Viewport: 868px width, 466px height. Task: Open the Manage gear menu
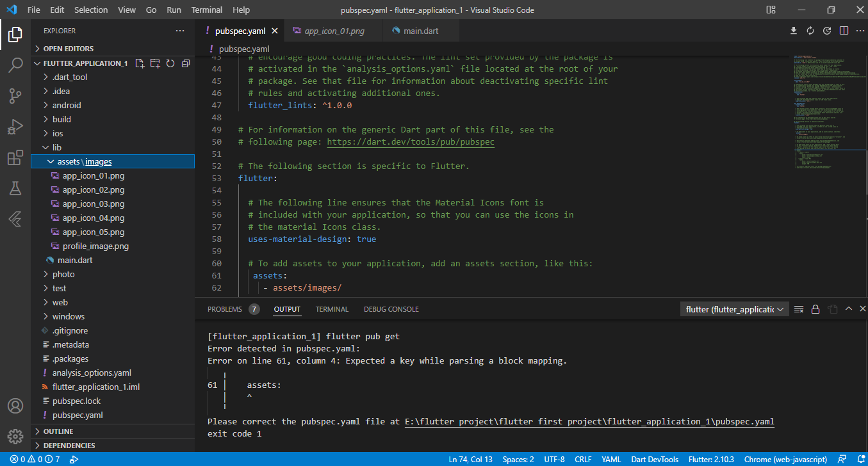point(15,437)
